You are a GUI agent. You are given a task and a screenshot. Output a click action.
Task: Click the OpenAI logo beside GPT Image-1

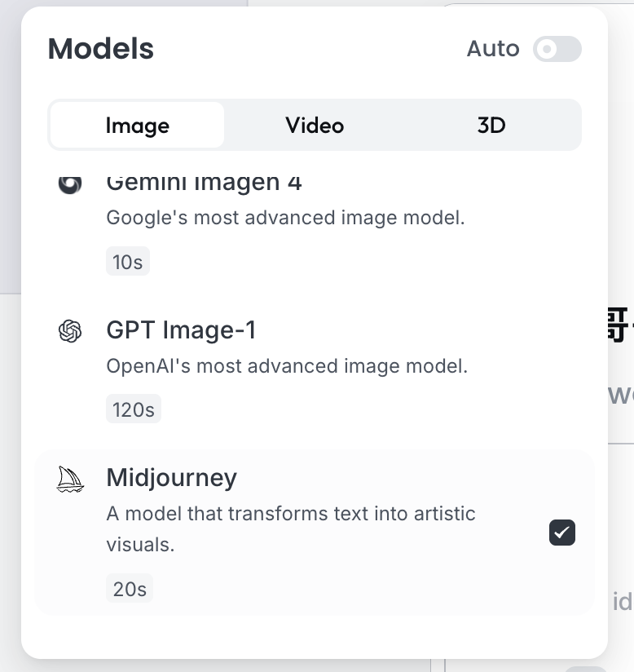click(71, 331)
